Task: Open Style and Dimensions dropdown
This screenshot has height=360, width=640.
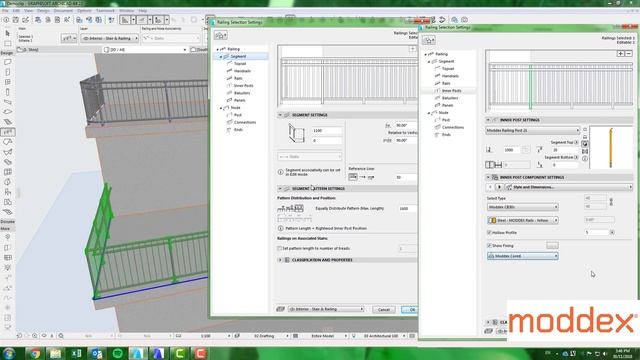Action: [569, 187]
